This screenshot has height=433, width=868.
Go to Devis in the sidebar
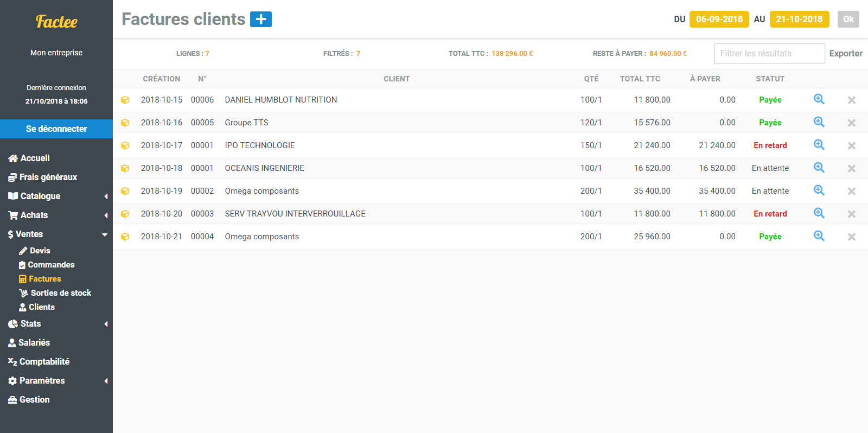40,251
